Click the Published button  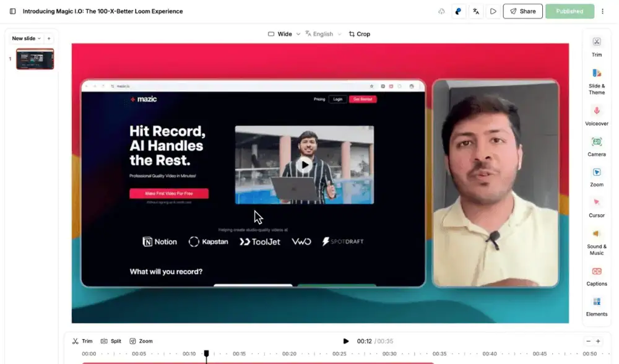pos(569,11)
